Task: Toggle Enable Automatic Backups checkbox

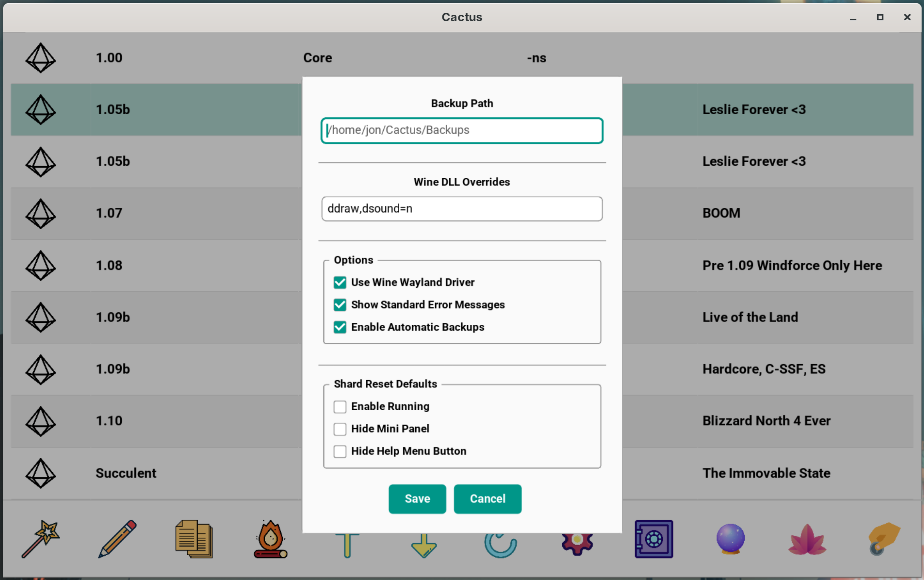Action: click(340, 327)
